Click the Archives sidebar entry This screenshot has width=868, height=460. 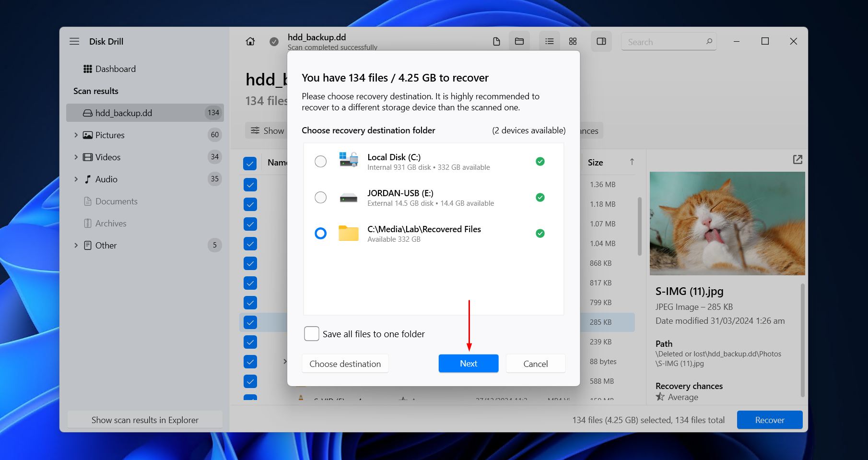(111, 223)
